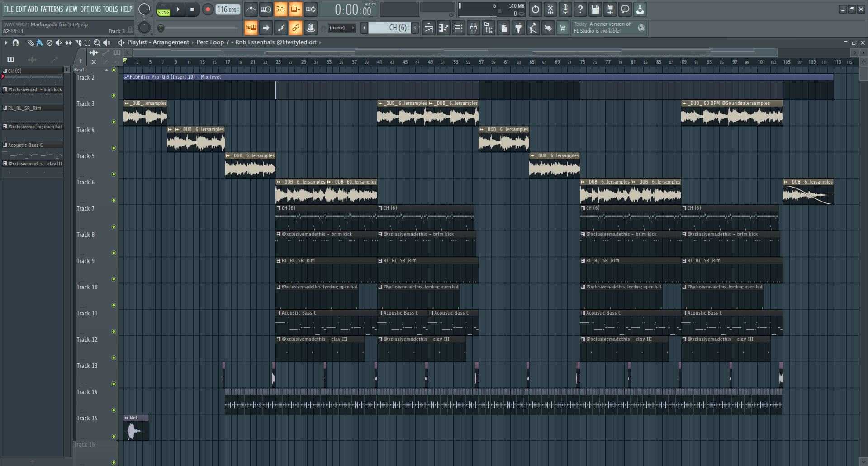Toggle the metronome
This screenshot has height=466, width=868.
click(x=251, y=9)
